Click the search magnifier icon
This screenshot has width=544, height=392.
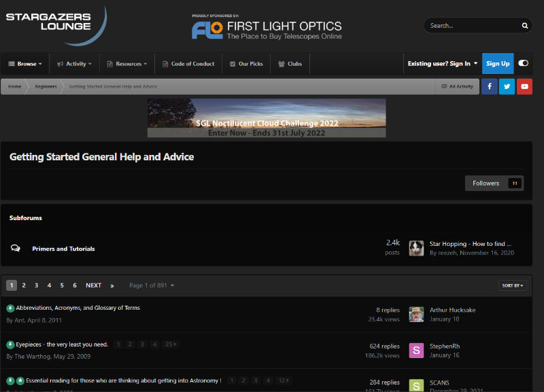pos(524,26)
